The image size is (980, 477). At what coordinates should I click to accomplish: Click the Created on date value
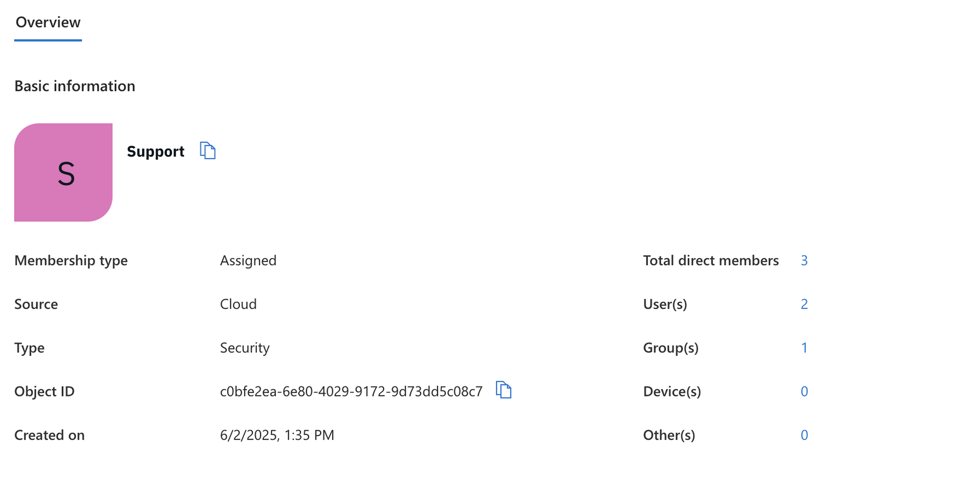[x=277, y=435]
